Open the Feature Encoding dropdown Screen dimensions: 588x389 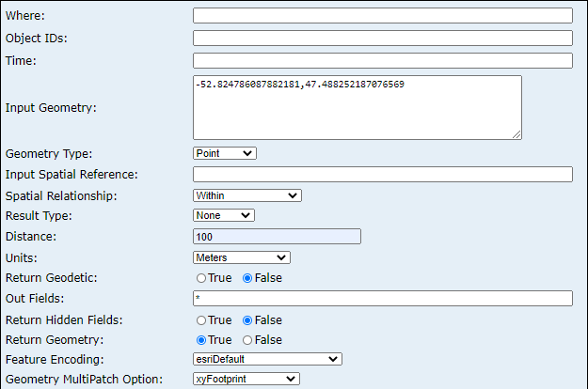point(267,359)
